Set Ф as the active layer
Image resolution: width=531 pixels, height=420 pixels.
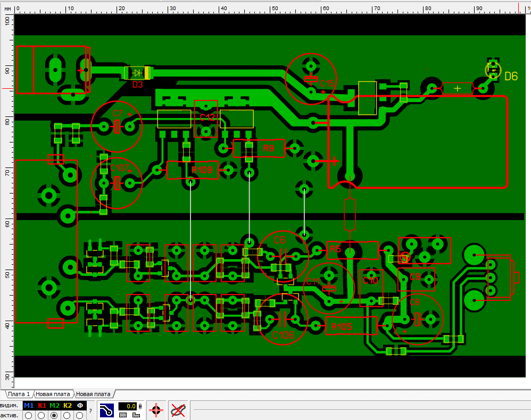click(x=80, y=415)
